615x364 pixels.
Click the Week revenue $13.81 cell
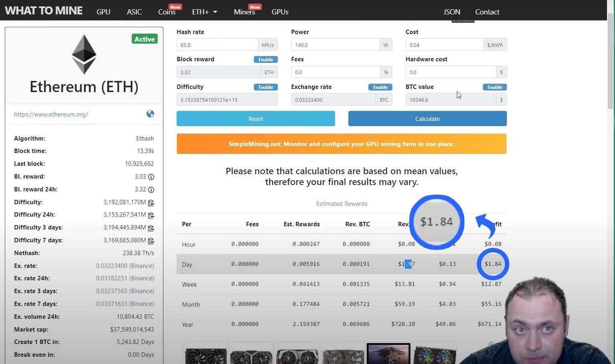[x=405, y=284]
